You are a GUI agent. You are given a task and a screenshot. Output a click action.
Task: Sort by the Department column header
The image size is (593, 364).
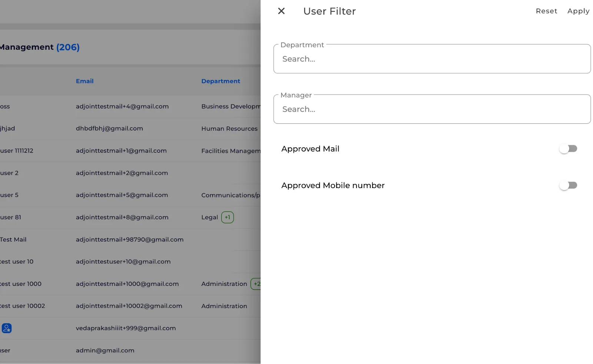(x=221, y=81)
